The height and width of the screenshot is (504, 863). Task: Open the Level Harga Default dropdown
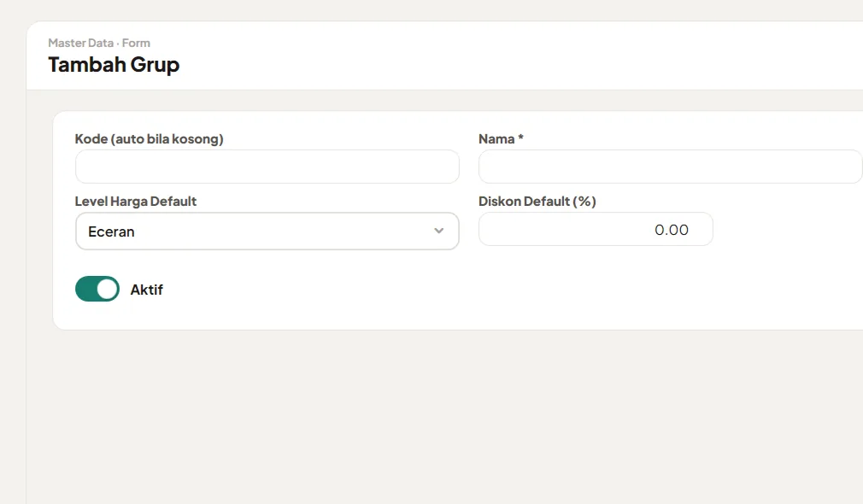(267, 231)
